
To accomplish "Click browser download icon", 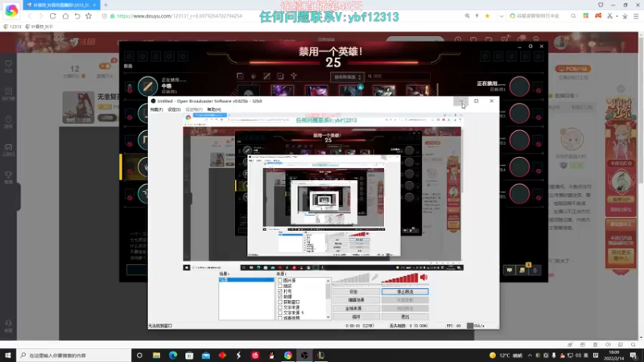I will [x=625, y=16].
